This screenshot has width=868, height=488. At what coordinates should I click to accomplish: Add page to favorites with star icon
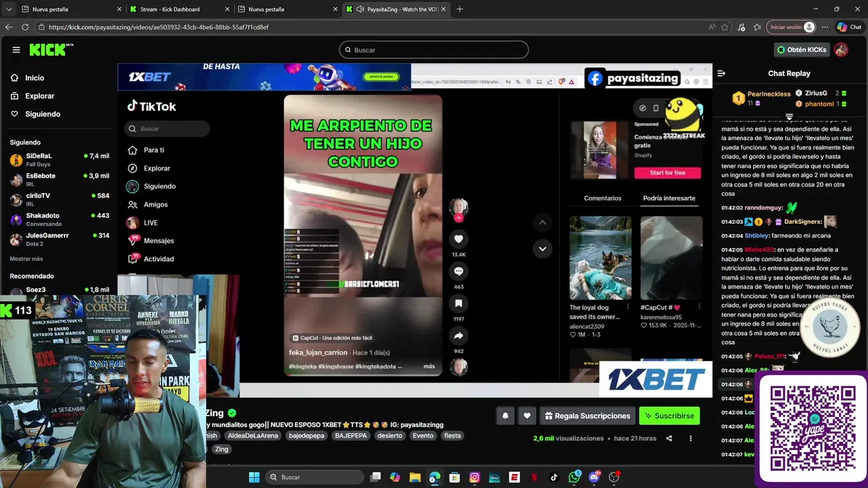coord(725,27)
